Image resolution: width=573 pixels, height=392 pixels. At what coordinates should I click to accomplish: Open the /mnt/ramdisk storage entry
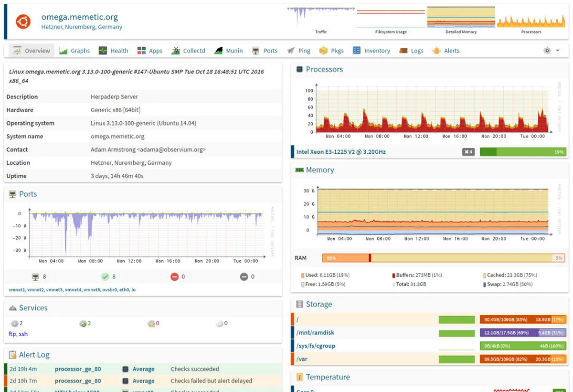click(315, 333)
